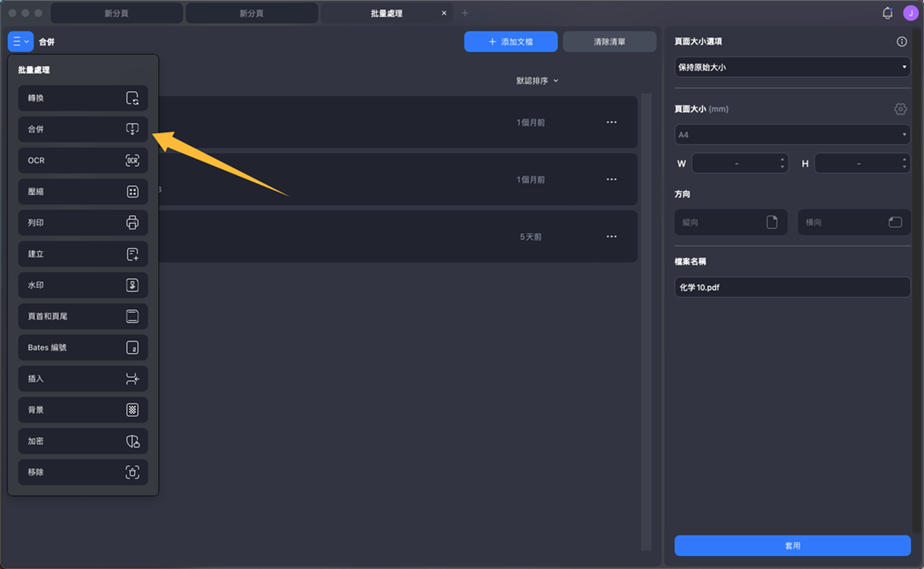This screenshot has height=569, width=924.
Task: Select 插入 menu entry
Action: 83,379
